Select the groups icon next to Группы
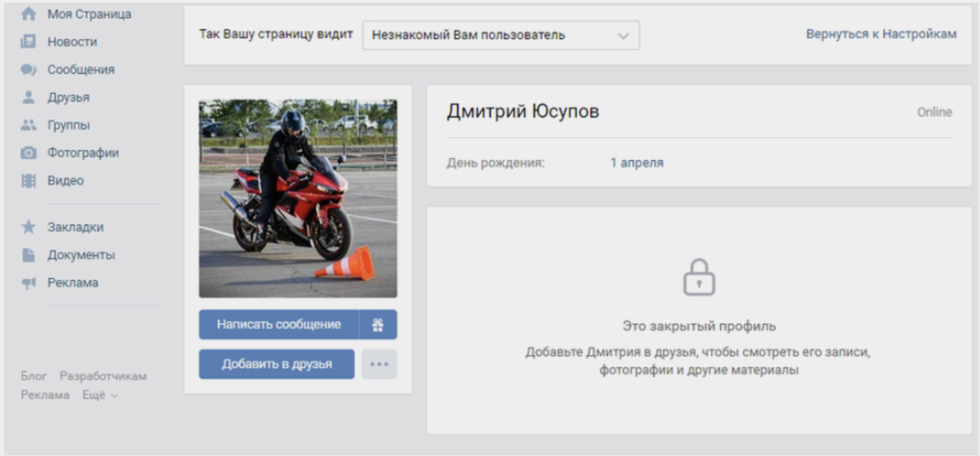The height and width of the screenshot is (456, 980). click(28, 125)
